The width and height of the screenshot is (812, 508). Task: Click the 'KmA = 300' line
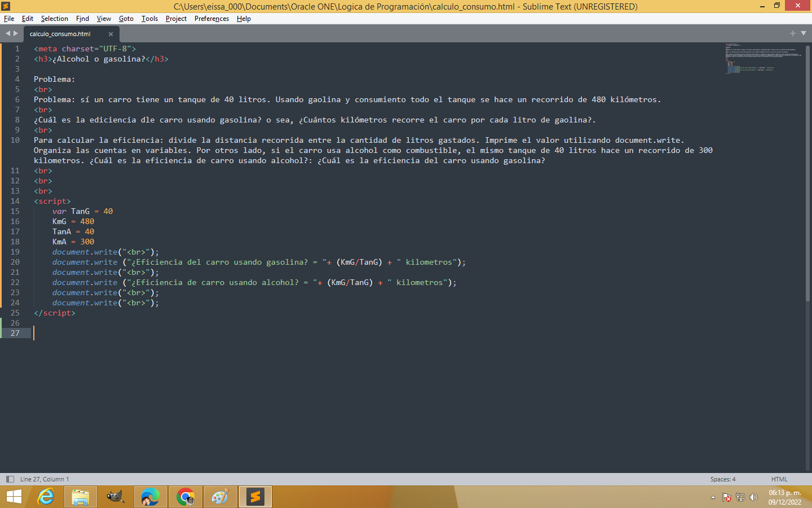click(x=73, y=242)
